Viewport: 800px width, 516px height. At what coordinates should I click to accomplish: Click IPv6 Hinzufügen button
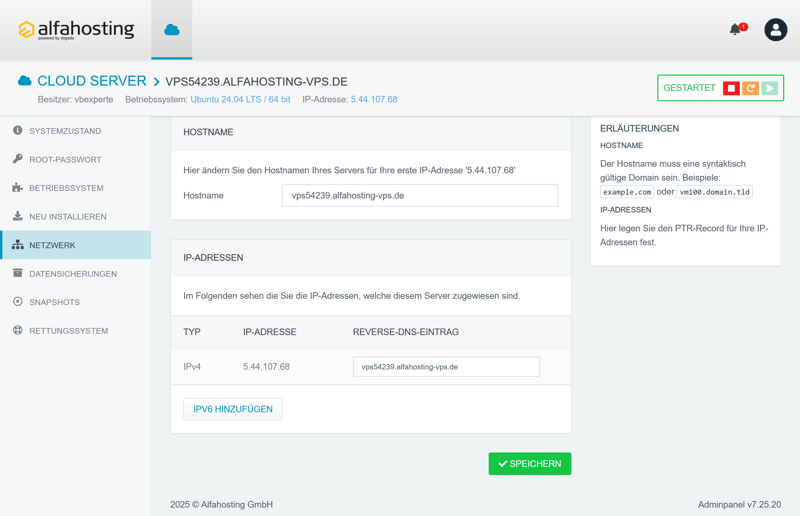(x=233, y=409)
